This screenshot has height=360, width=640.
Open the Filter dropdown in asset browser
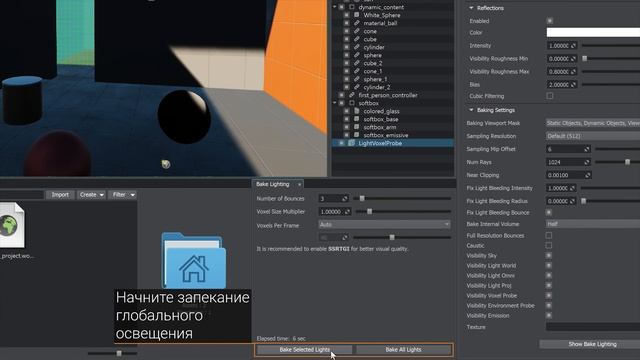pyautogui.click(x=123, y=195)
